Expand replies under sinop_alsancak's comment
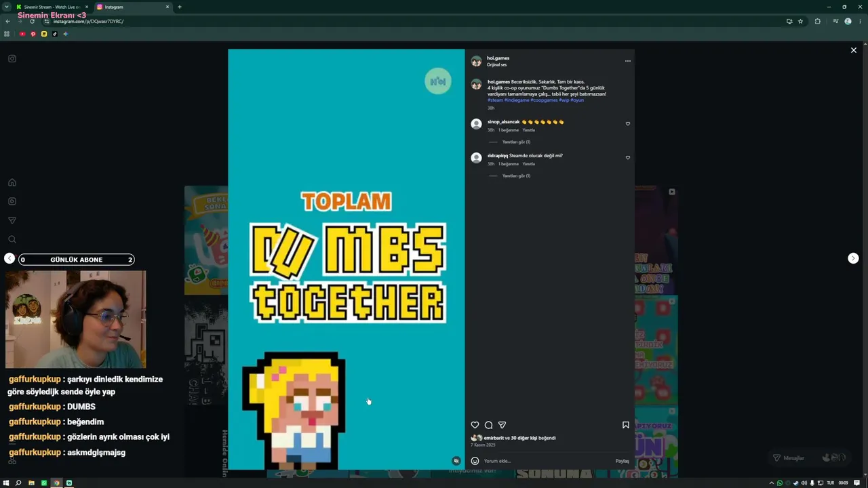Screen dimensions: 868x488 [516, 142]
